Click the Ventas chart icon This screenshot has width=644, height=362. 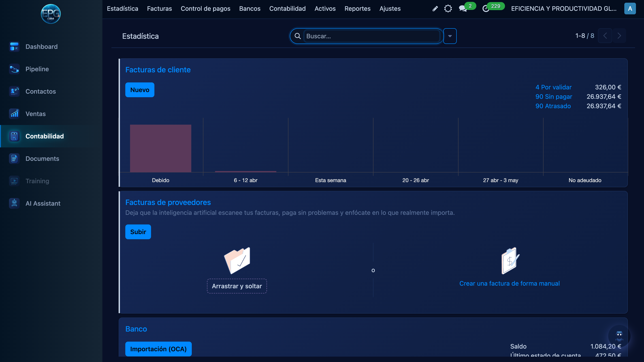(x=14, y=114)
